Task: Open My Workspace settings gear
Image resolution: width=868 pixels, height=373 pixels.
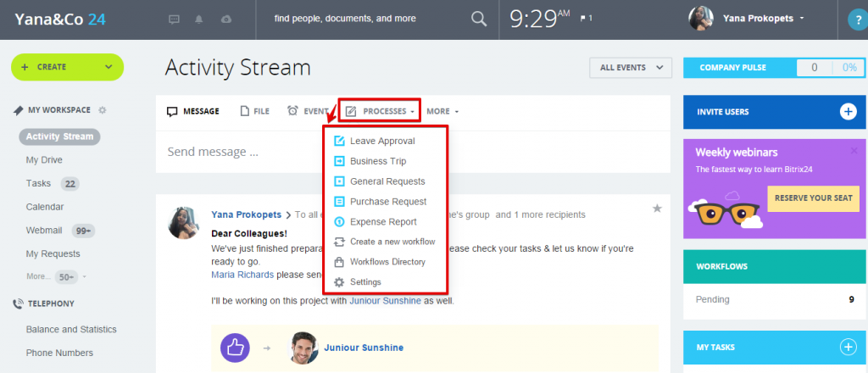Action: 102,110
